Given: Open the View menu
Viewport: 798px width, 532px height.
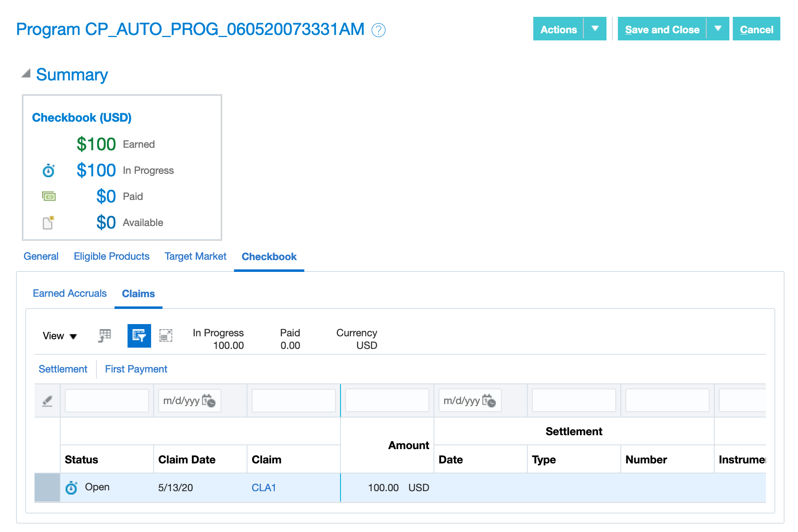Looking at the screenshot, I should [x=59, y=336].
